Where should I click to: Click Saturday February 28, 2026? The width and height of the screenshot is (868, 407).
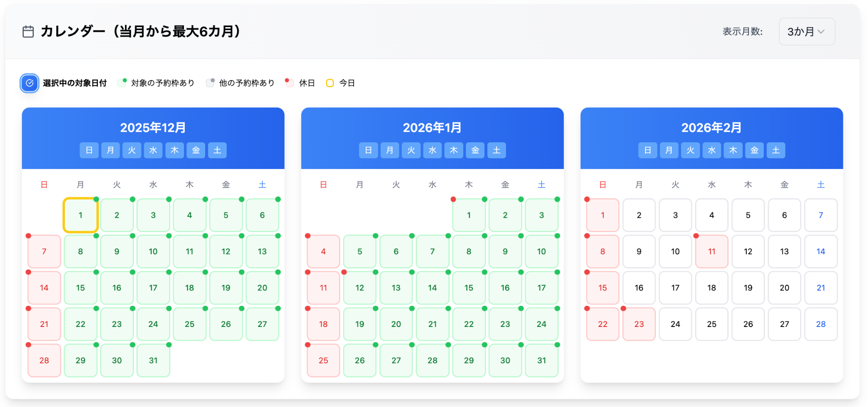click(821, 324)
